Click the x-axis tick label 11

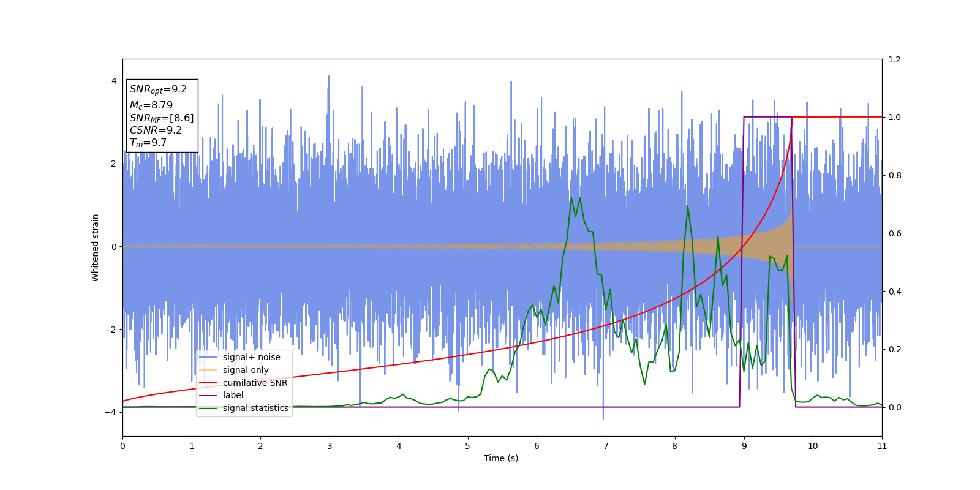882,446
